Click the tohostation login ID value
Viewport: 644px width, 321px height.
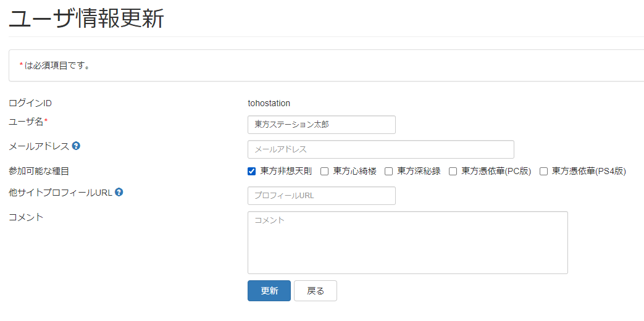269,103
